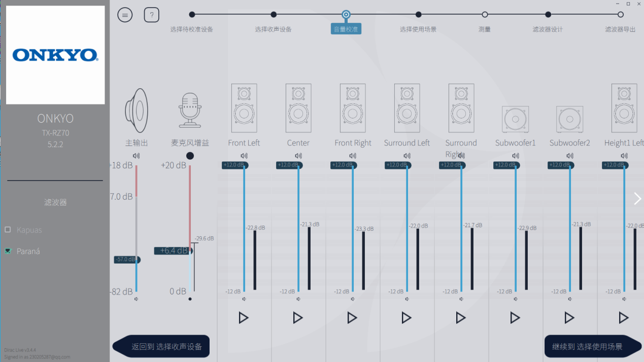Open the hamburger menu icon
The width and height of the screenshot is (644, 362).
tap(125, 15)
